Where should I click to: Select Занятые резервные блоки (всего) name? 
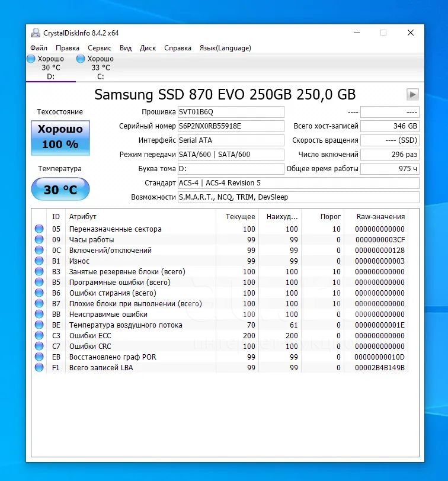click(x=127, y=271)
